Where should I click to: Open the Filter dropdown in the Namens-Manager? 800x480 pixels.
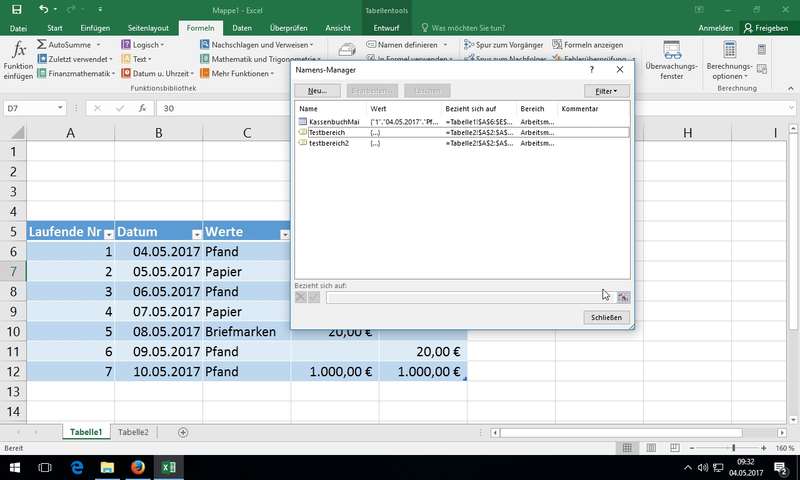pyautogui.click(x=606, y=91)
